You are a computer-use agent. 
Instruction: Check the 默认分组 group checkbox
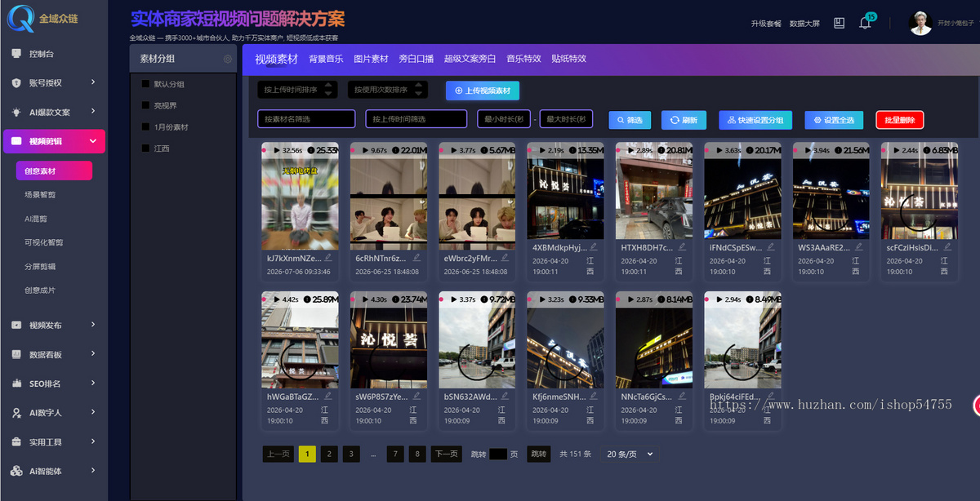pos(145,83)
